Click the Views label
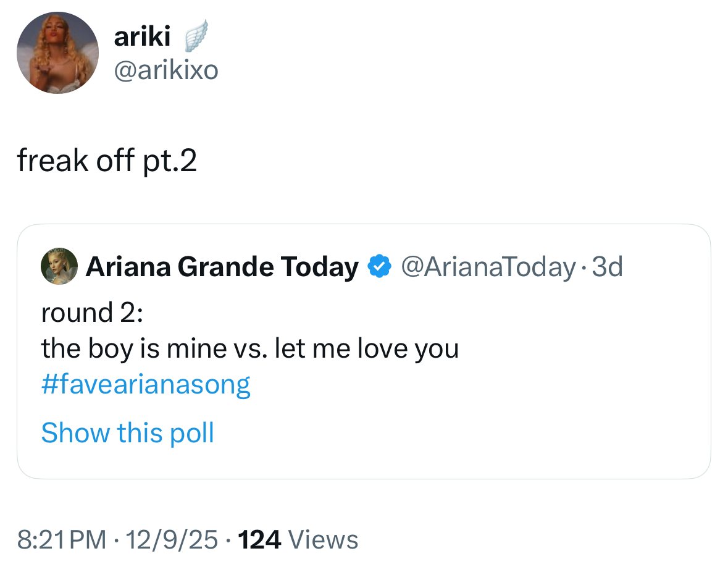The height and width of the screenshot is (564, 728). (323, 540)
